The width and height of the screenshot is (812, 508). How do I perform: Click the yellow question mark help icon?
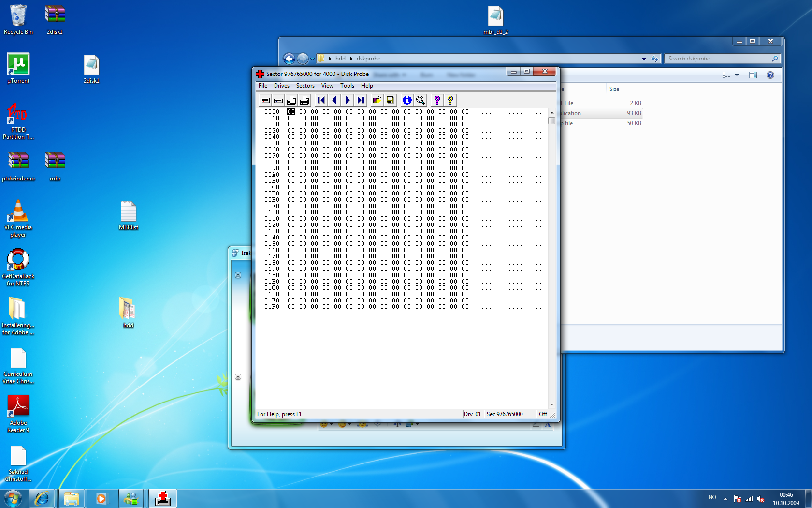450,100
